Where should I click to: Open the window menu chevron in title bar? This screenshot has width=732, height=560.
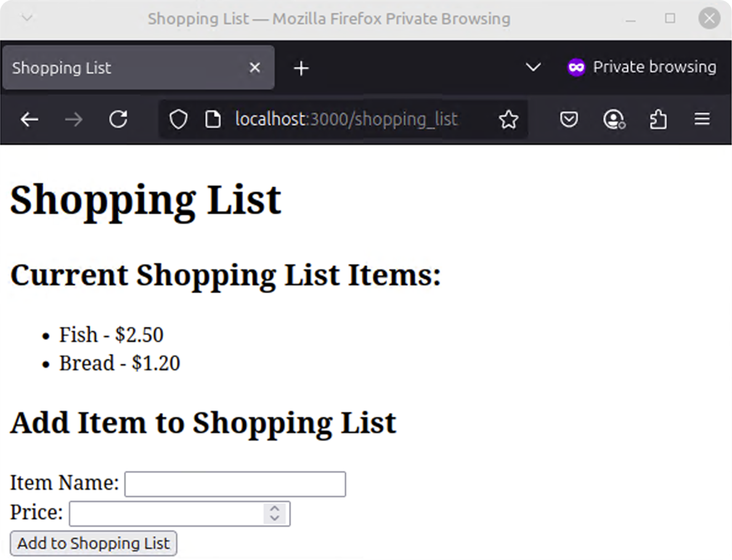coord(27,18)
